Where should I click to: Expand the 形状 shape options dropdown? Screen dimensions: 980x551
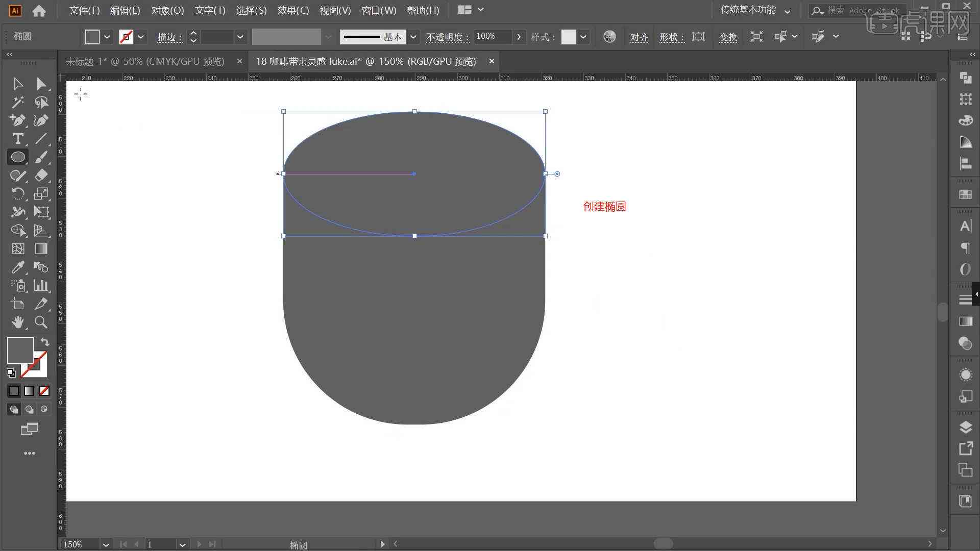699,36
